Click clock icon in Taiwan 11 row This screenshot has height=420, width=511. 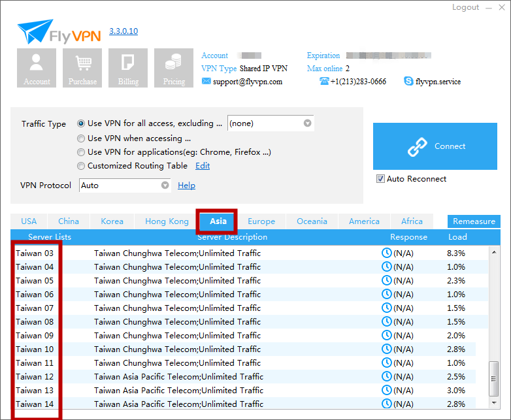coord(386,363)
